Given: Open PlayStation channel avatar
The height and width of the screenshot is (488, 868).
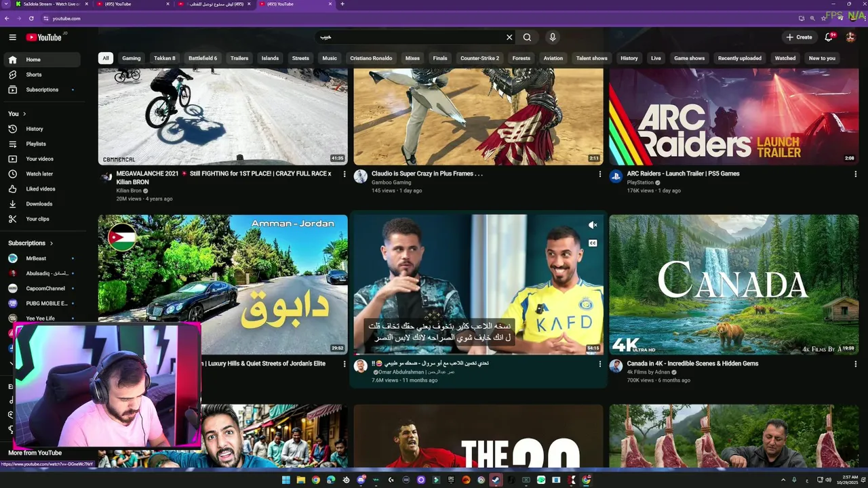Looking at the screenshot, I should [x=616, y=177].
